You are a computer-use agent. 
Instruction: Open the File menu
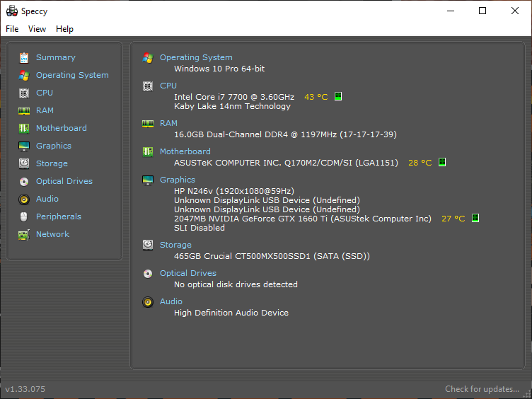point(12,29)
